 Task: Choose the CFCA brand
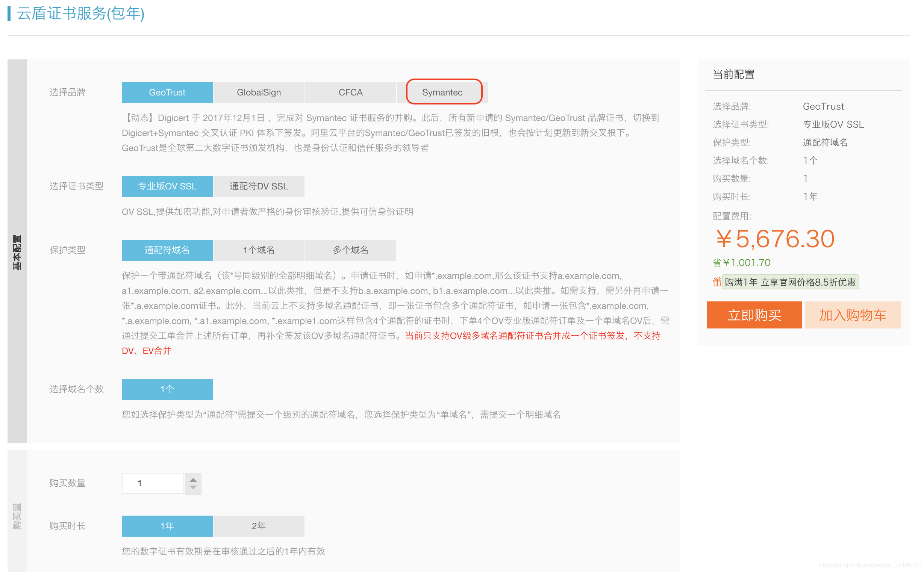350,92
